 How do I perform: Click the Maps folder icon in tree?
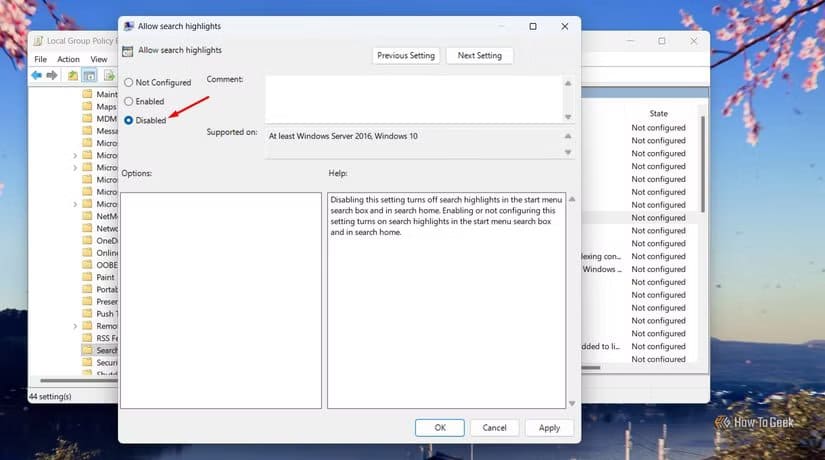[x=87, y=106]
